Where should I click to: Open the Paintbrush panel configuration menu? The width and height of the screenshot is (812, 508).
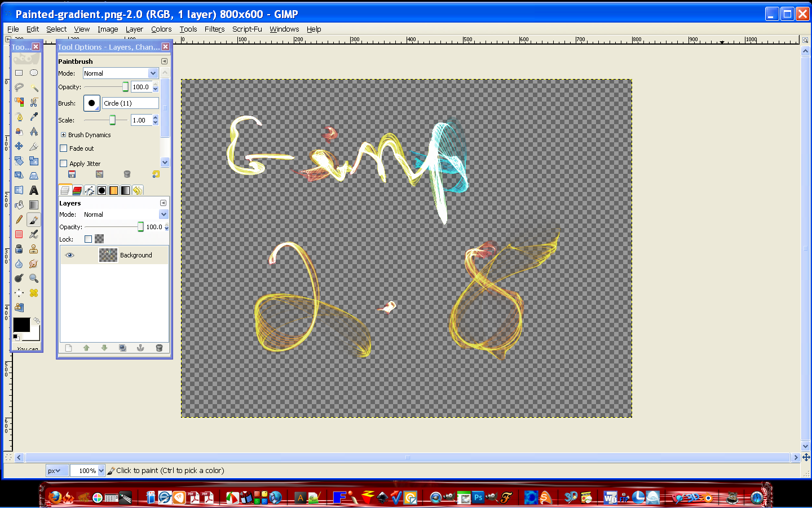tap(164, 61)
